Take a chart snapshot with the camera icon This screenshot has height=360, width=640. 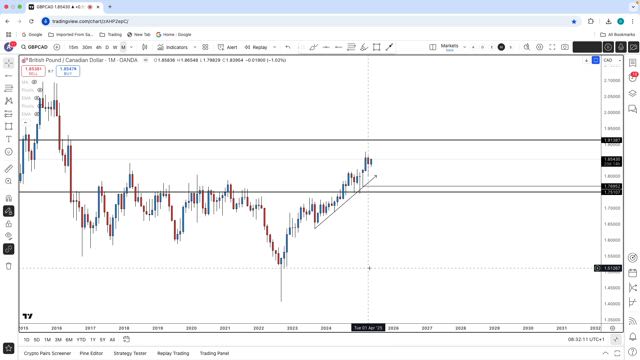tap(564, 47)
